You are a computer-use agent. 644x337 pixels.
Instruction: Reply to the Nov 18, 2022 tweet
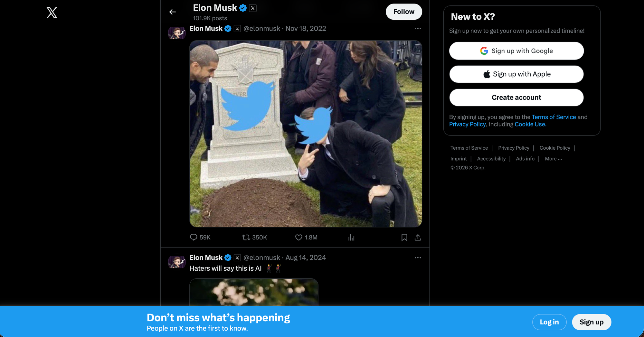(x=194, y=237)
